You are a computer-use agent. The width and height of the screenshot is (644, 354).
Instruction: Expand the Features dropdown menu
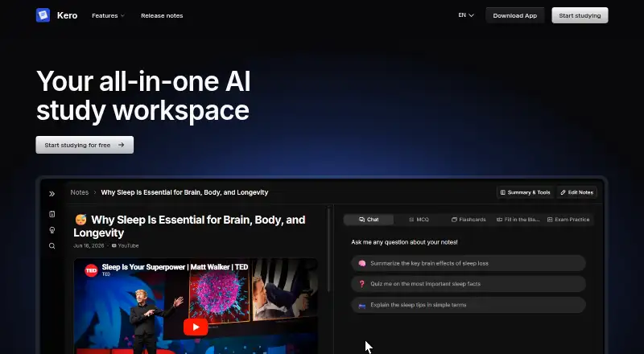coord(108,15)
